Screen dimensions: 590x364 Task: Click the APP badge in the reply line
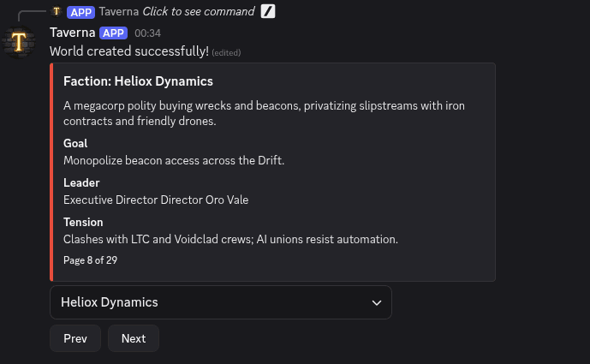(x=80, y=11)
